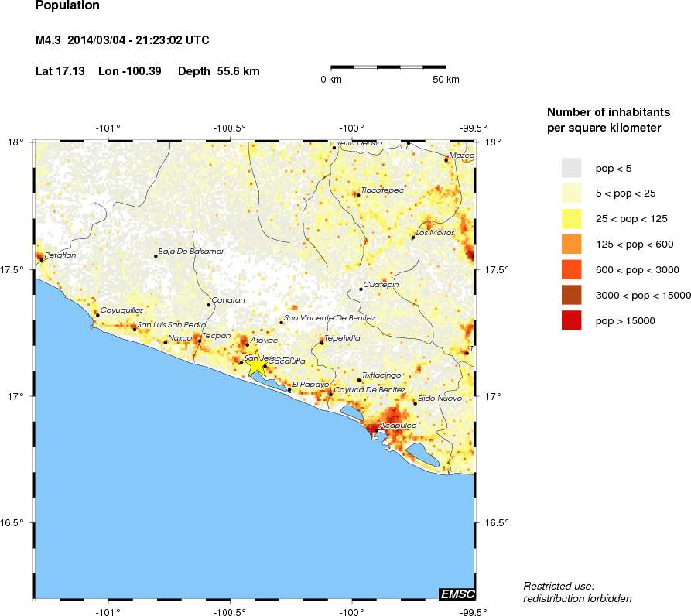Click the 'Baja De Balsamar' label
Viewport: 691px width, 616px height.
click(x=191, y=252)
